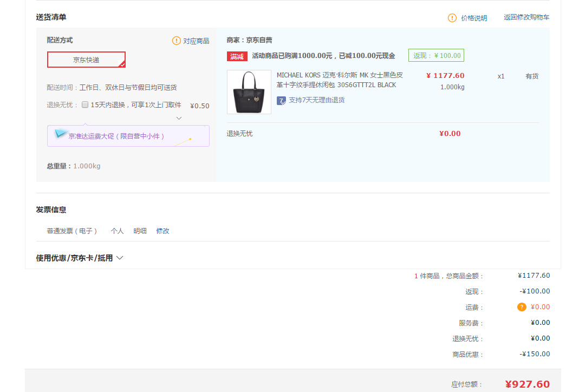Click 修改 to edit invoice info

click(x=163, y=231)
